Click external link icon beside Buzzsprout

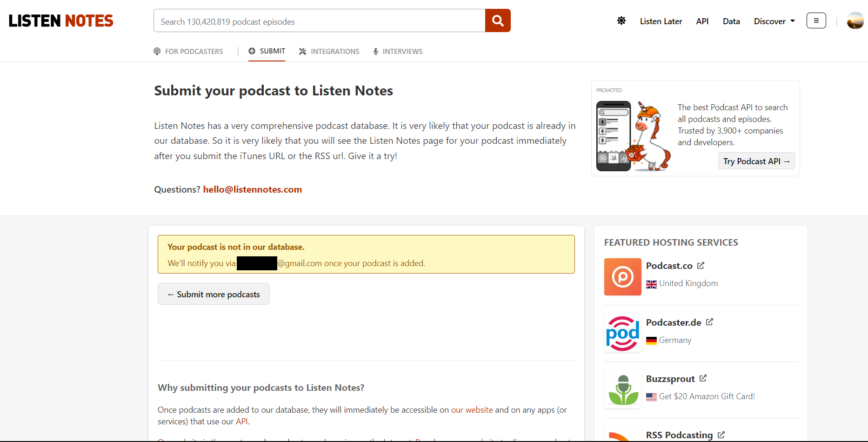[703, 378]
